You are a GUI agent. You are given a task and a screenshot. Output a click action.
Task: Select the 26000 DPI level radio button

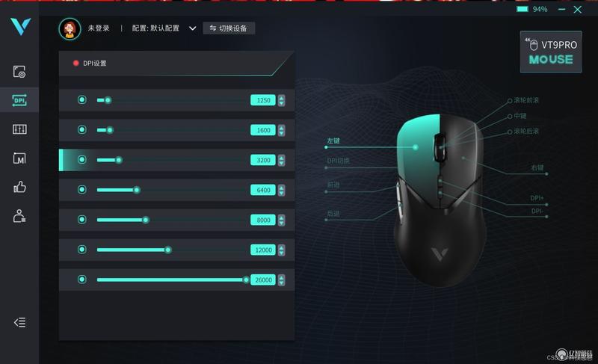coord(82,280)
